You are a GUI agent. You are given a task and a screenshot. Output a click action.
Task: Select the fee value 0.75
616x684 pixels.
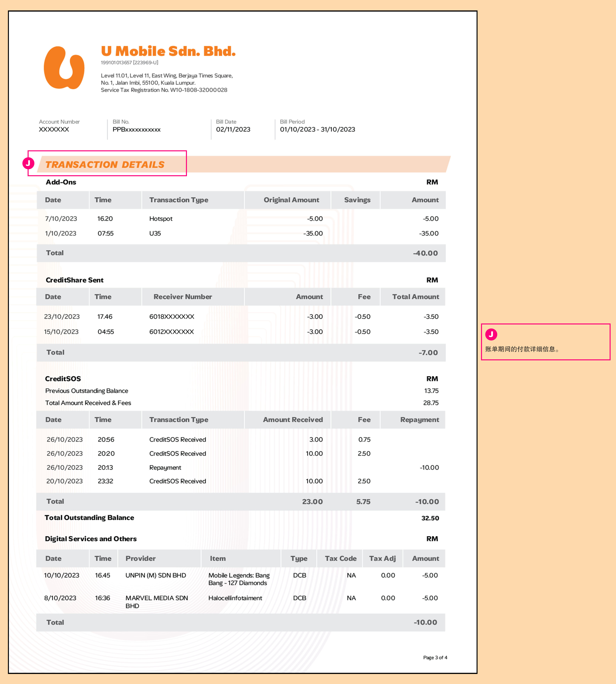click(365, 439)
